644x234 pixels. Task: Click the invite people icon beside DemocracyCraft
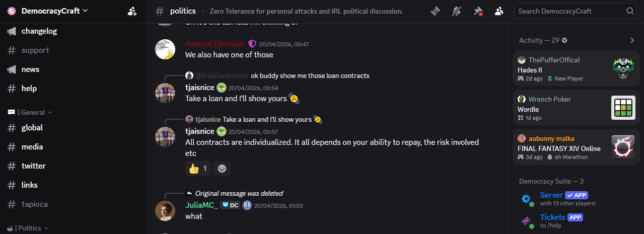(x=132, y=11)
